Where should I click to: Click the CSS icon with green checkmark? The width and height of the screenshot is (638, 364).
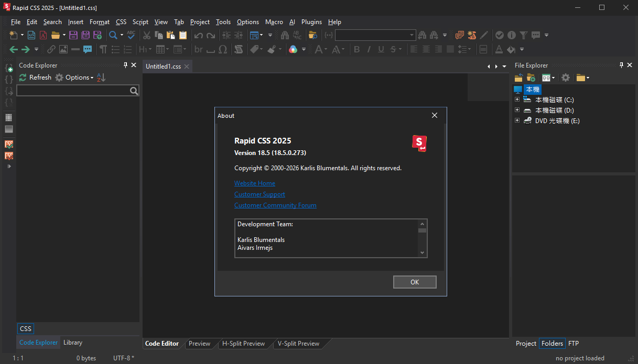coord(9,144)
